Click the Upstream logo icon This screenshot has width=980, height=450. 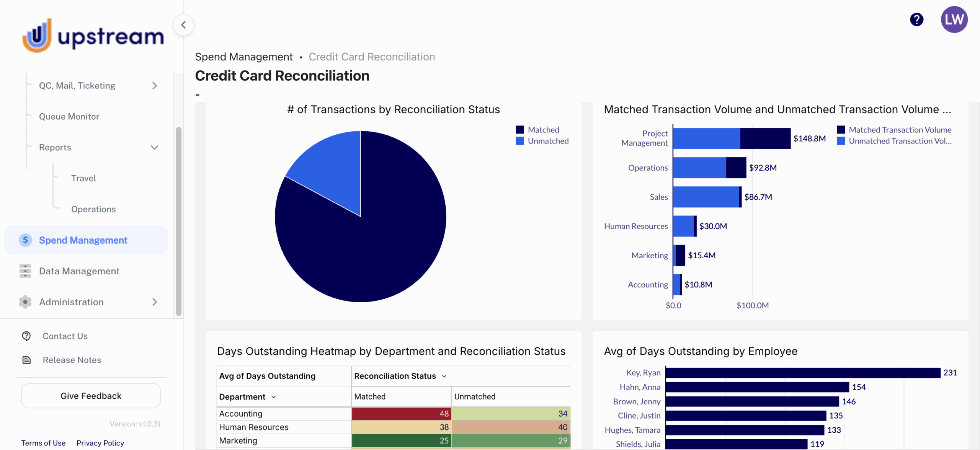pyautogui.click(x=37, y=36)
